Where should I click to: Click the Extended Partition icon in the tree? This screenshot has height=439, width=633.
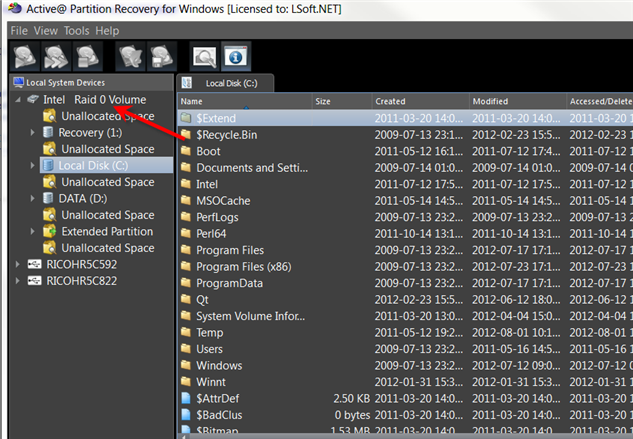click(49, 231)
